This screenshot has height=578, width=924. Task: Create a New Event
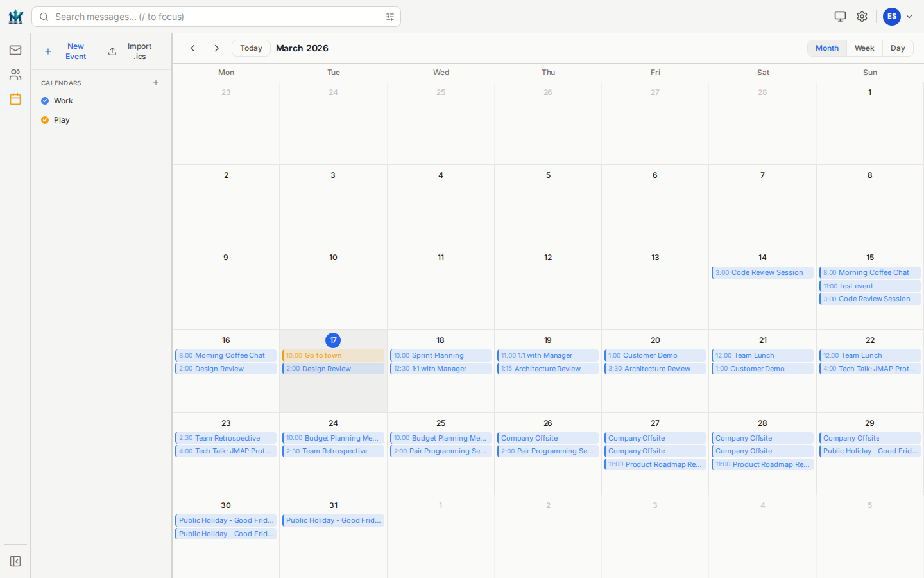(75, 51)
